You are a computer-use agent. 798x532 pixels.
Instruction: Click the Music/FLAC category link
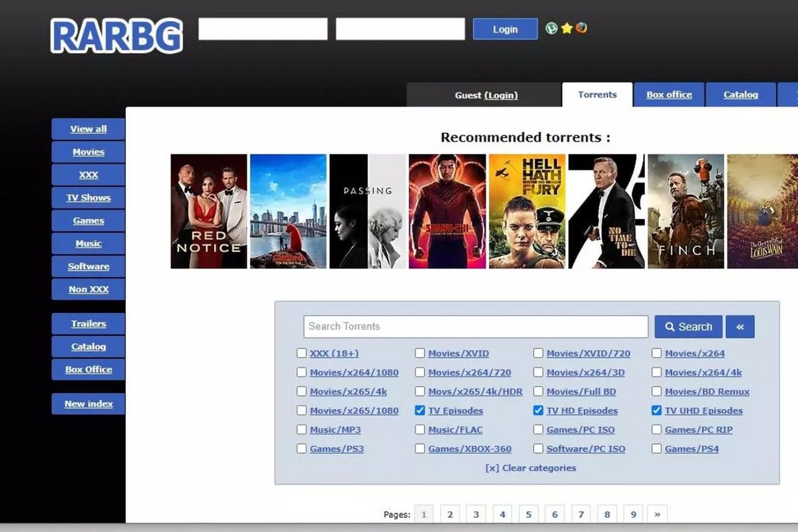pyautogui.click(x=455, y=430)
